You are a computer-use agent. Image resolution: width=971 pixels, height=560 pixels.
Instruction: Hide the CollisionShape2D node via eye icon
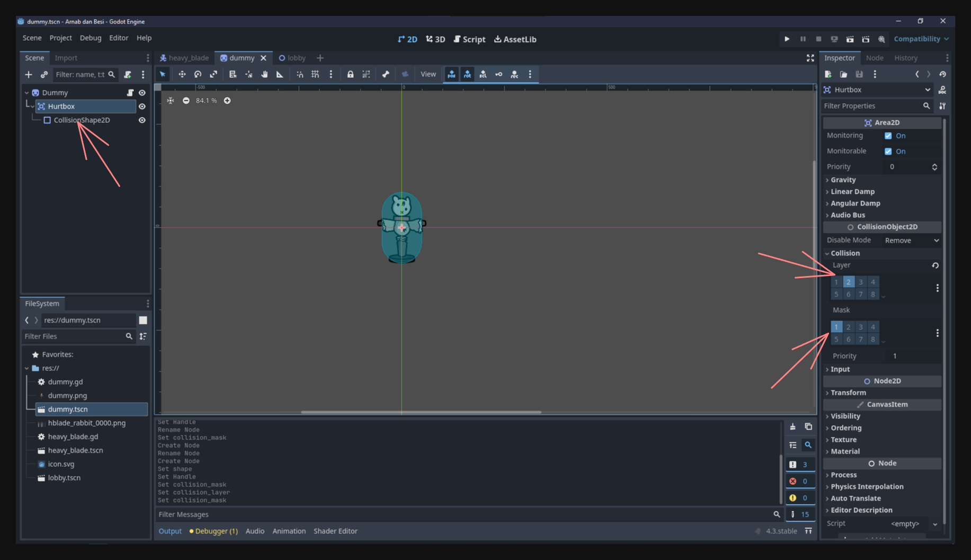tap(142, 120)
